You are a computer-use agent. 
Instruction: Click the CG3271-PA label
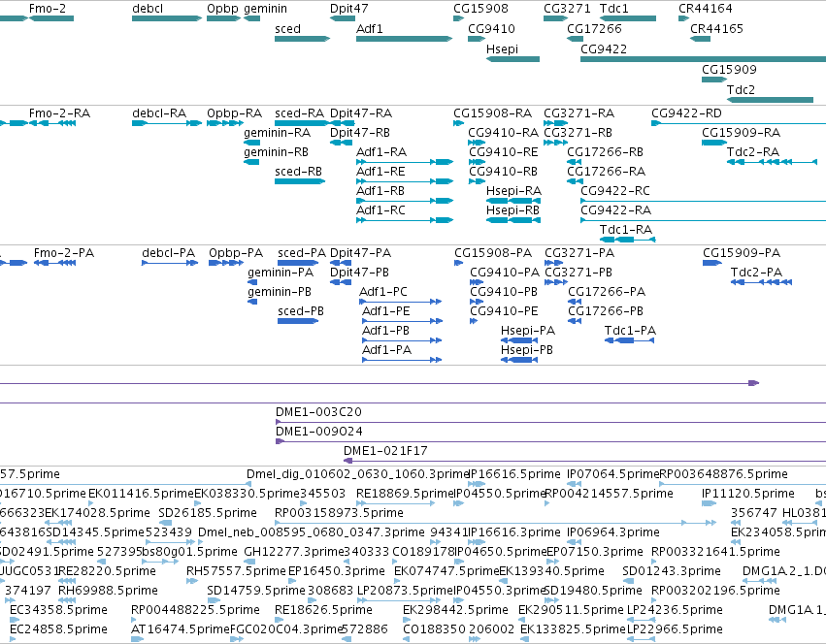coord(579,253)
